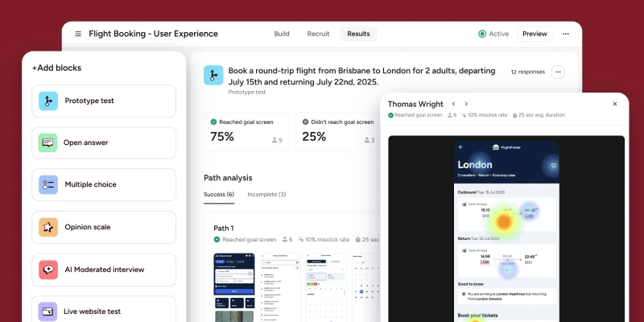Viewport: 644px width, 322px height.
Task: Click the Reached goal screen 75% card
Action: 246,131
